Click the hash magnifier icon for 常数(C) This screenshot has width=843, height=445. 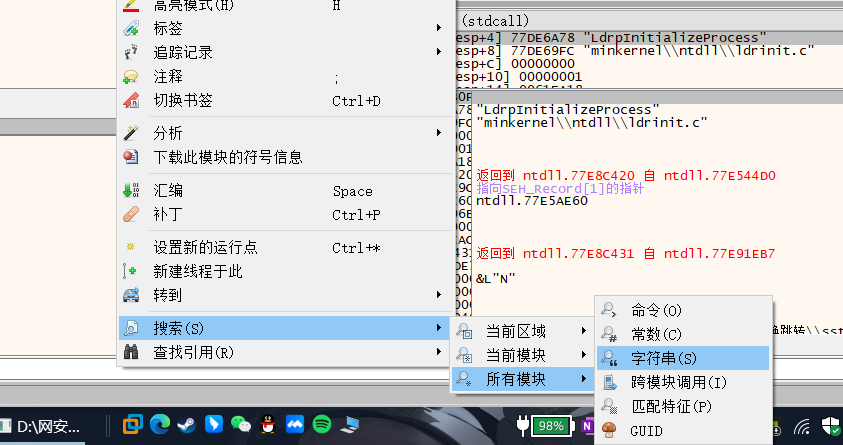(609, 334)
